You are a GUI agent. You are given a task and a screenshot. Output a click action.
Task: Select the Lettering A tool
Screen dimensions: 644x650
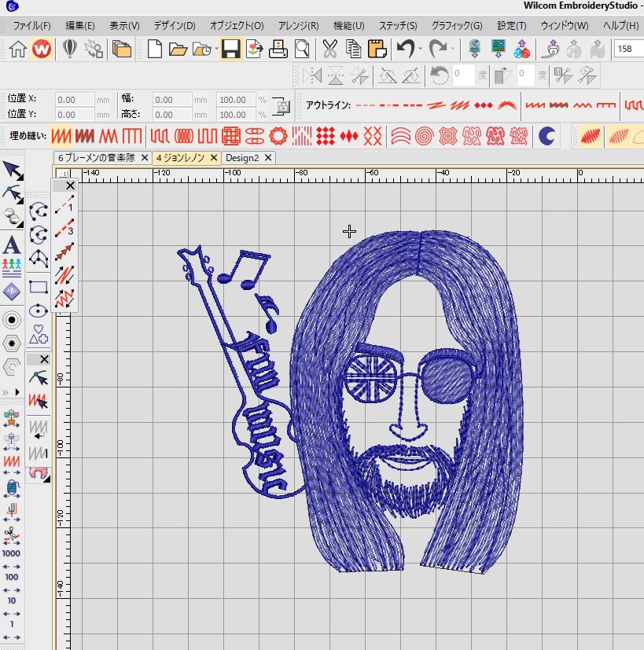[x=12, y=245]
